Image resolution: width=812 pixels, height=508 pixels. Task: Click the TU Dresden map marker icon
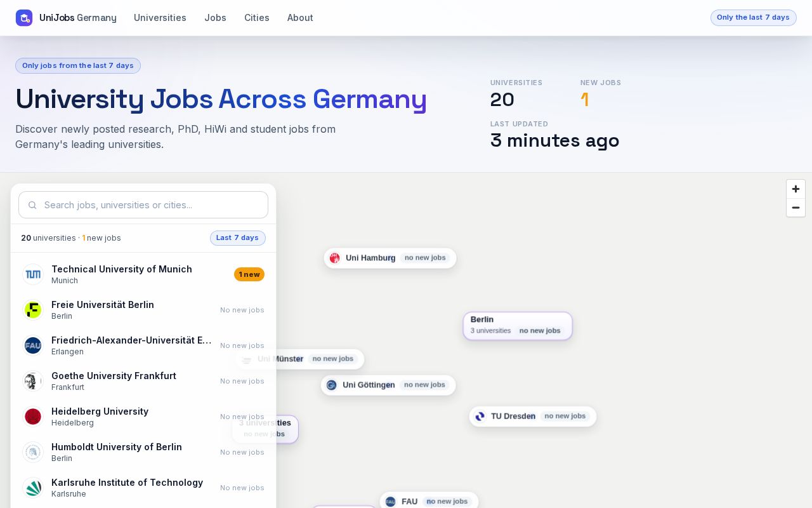click(x=480, y=417)
